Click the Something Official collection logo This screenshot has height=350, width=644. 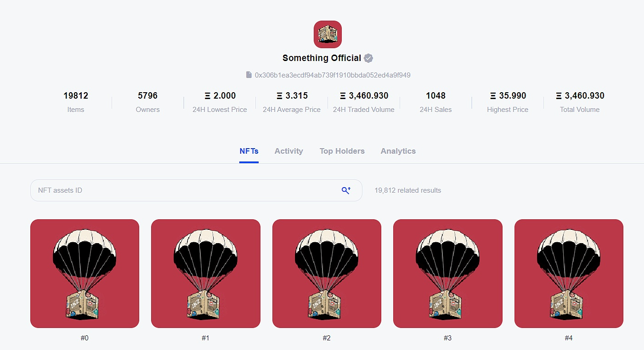tap(328, 34)
